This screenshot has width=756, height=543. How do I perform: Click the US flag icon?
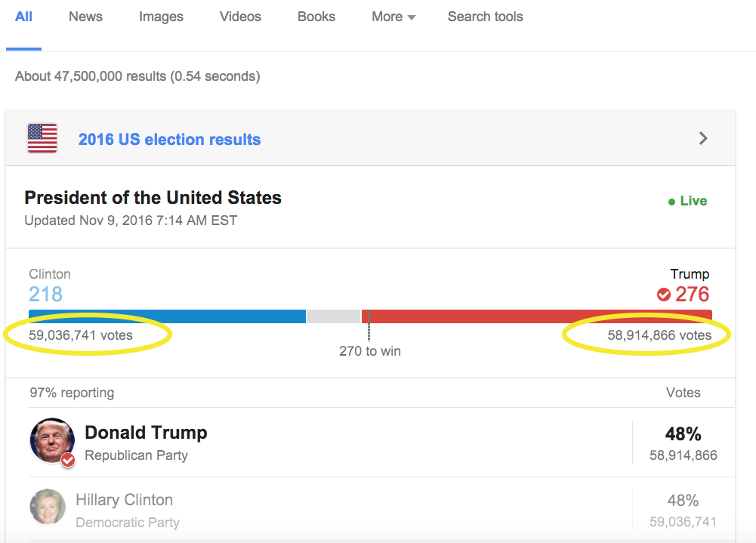point(42,138)
